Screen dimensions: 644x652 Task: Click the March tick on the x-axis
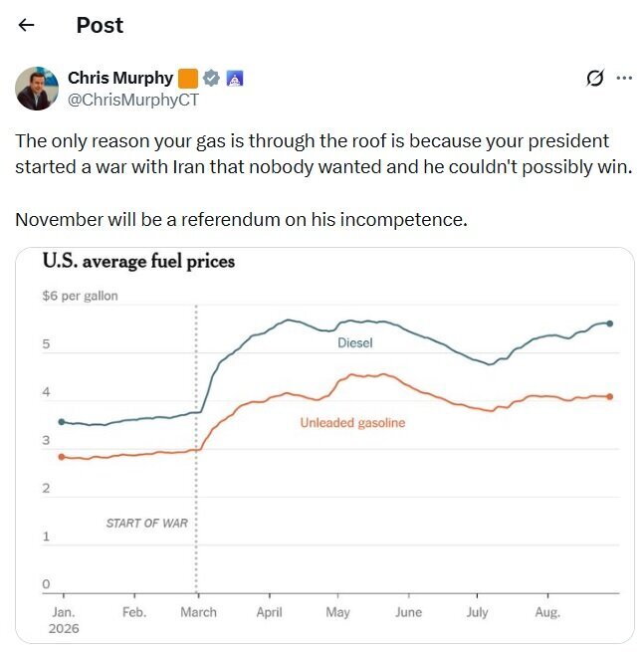198,612
